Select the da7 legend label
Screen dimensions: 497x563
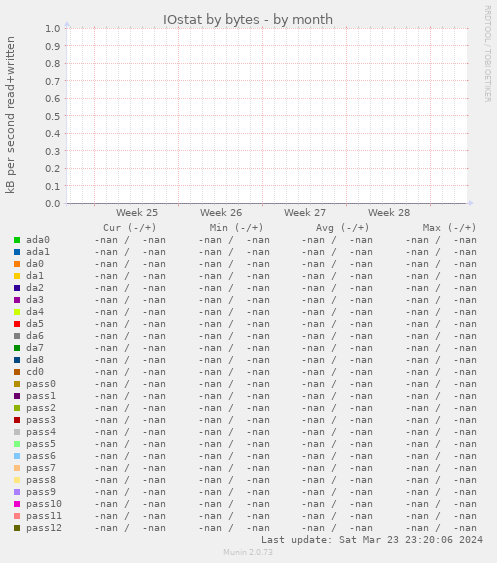pyautogui.click(x=35, y=348)
